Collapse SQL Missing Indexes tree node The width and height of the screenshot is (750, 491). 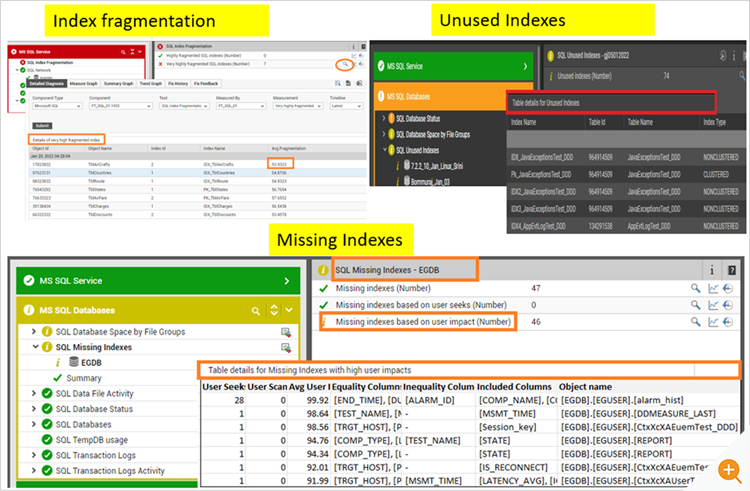coord(35,347)
